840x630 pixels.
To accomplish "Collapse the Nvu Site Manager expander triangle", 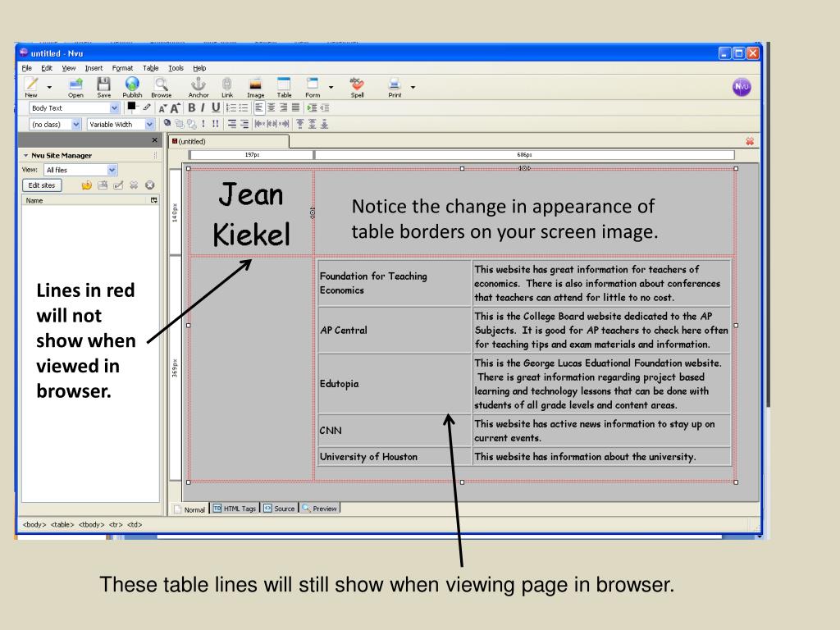I will pyautogui.click(x=25, y=155).
